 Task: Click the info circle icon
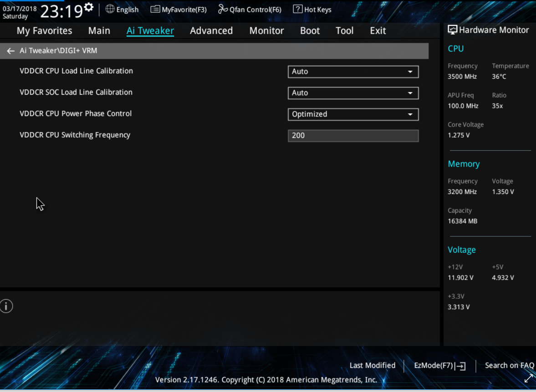[x=6, y=306]
